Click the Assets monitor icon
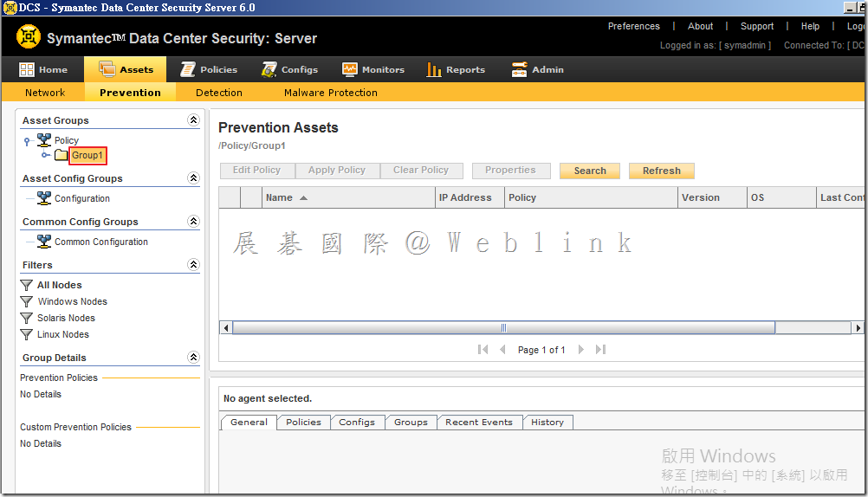 click(107, 69)
